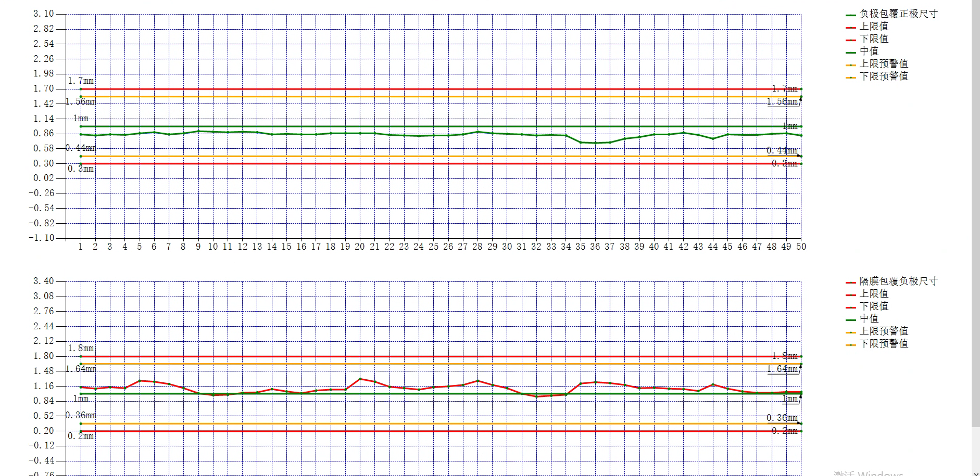980x476 pixels.
Task: Click the 0.84 y-axis tick label
Action: coord(44,401)
